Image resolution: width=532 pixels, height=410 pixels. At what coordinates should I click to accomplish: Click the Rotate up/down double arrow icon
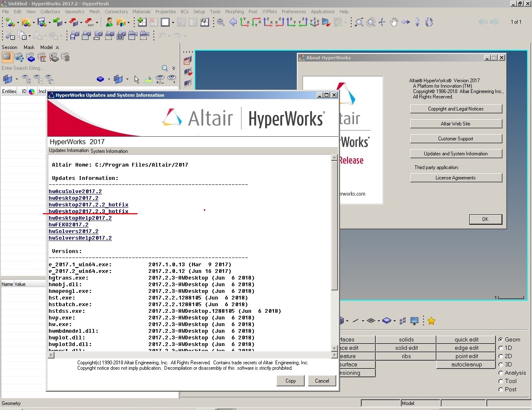(x=417, y=22)
